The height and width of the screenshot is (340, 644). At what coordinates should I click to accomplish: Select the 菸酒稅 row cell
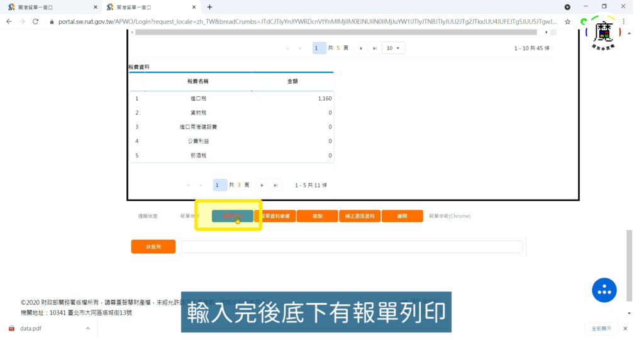198,156
